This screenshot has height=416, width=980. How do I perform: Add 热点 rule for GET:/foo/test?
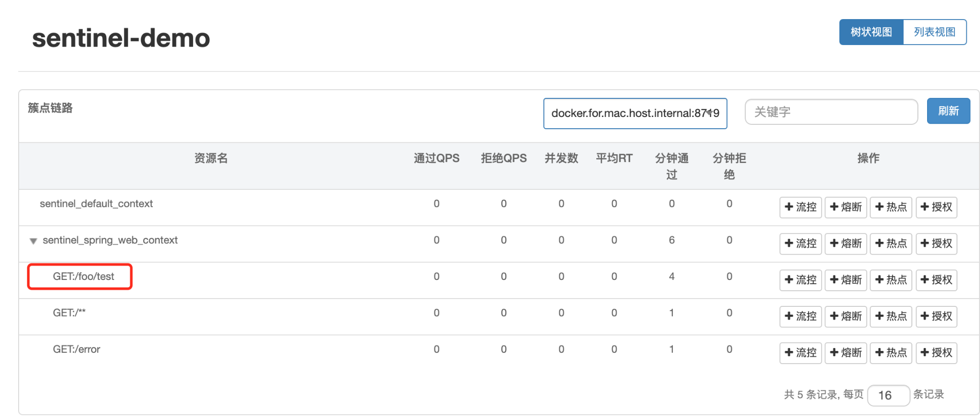[x=891, y=280]
